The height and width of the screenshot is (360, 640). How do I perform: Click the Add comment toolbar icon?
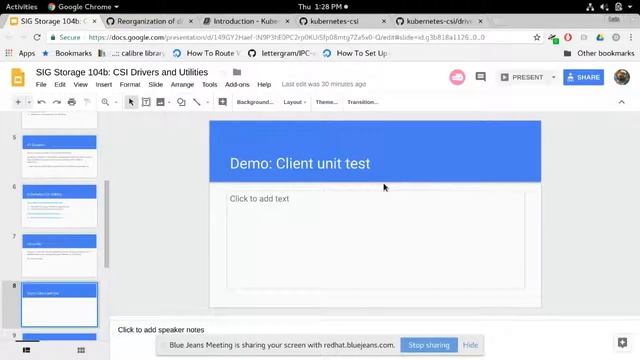pyautogui.click(x=222, y=102)
